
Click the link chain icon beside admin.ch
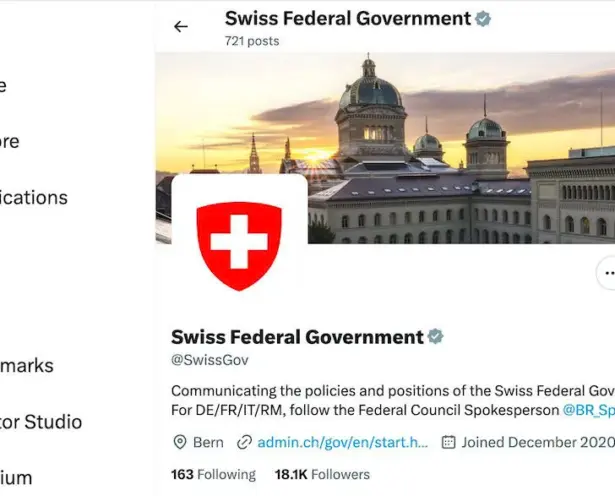pos(244,442)
